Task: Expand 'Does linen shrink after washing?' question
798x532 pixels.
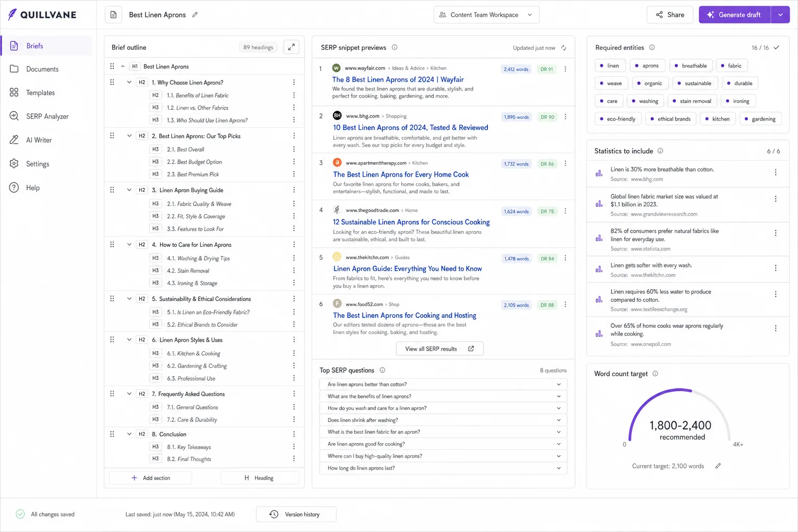Action: (443, 420)
